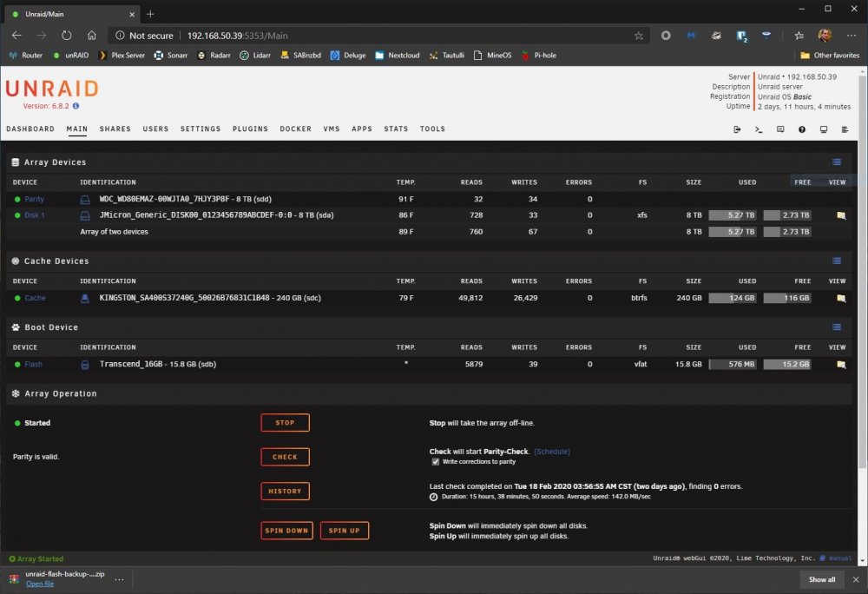Click the parity check duration clock icon
Image resolution: width=868 pixels, height=594 pixels.
coord(433,497)
